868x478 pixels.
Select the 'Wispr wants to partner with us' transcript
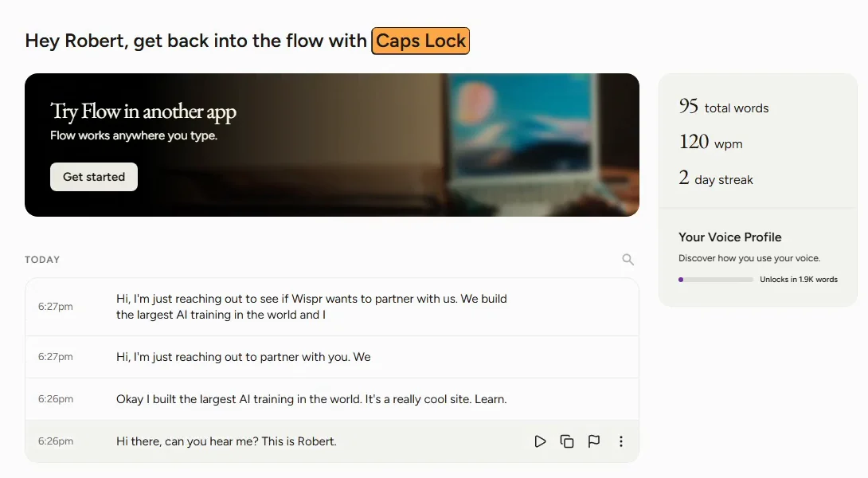coord(332,307)
